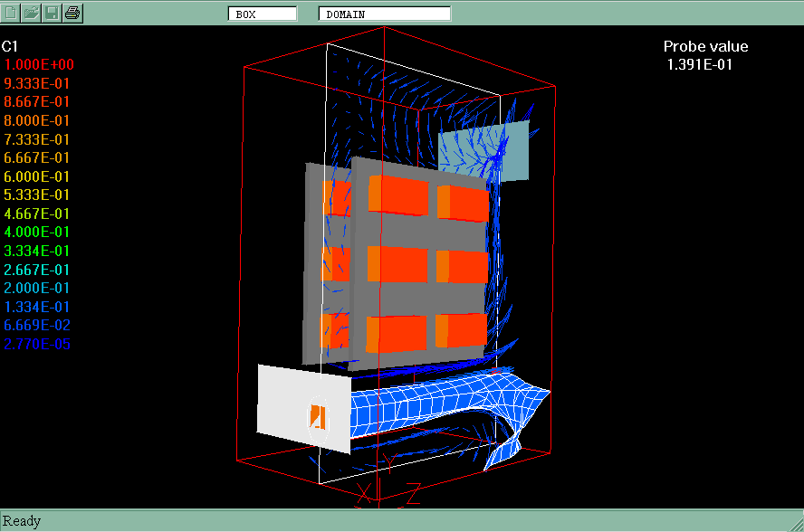Click the red X axis label

[x=364, y=494]
